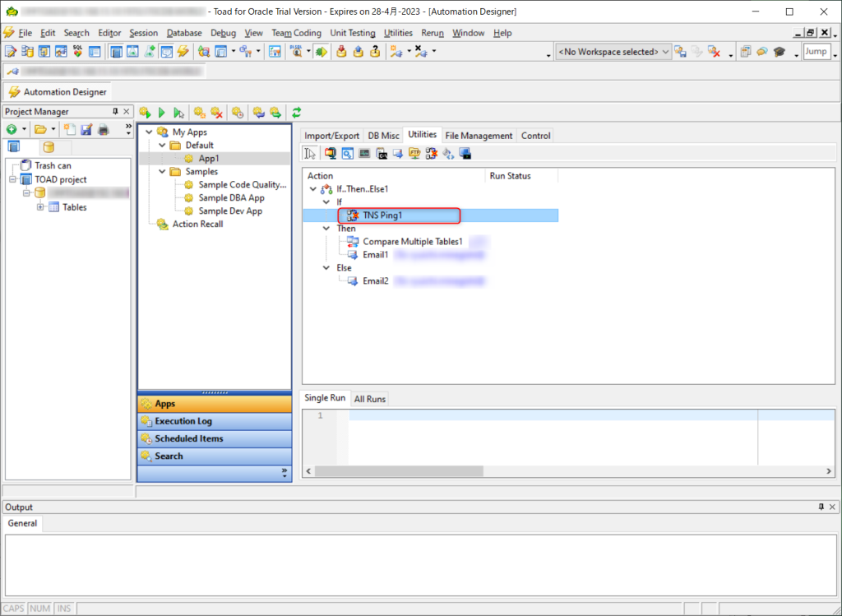Collapse the Default folder node
842x616 pixels.
pos(162,145)
